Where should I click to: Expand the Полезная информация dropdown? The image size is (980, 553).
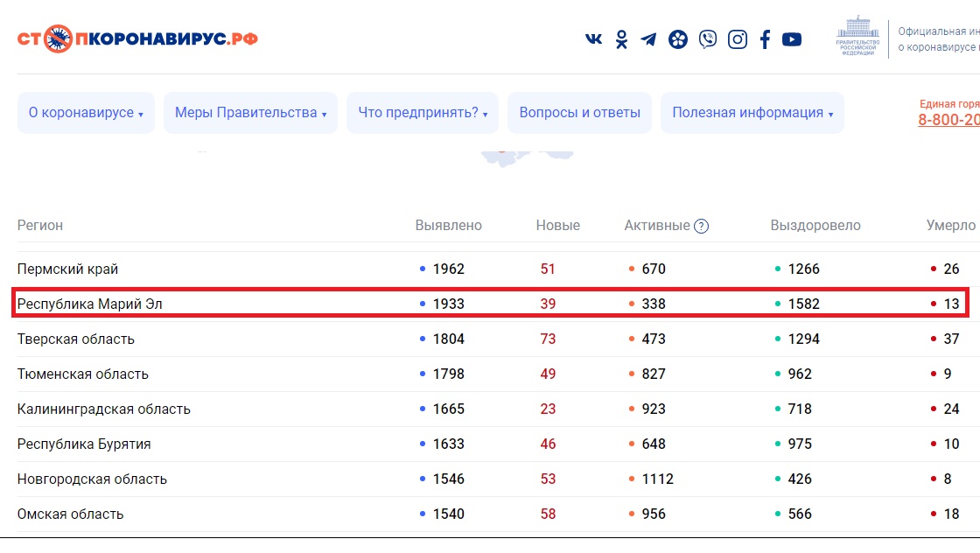pyautogui.click(x=752, y=113)
